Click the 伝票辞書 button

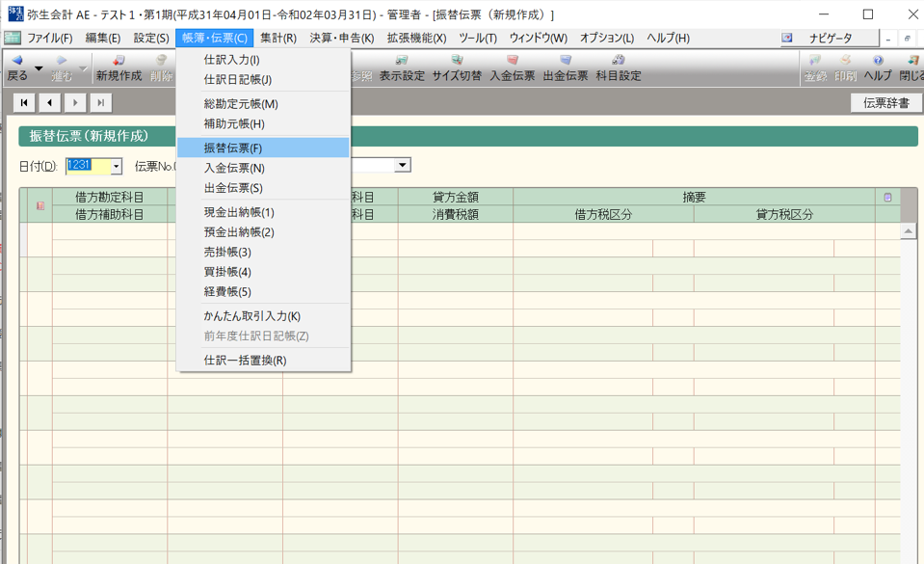(885, 102)
